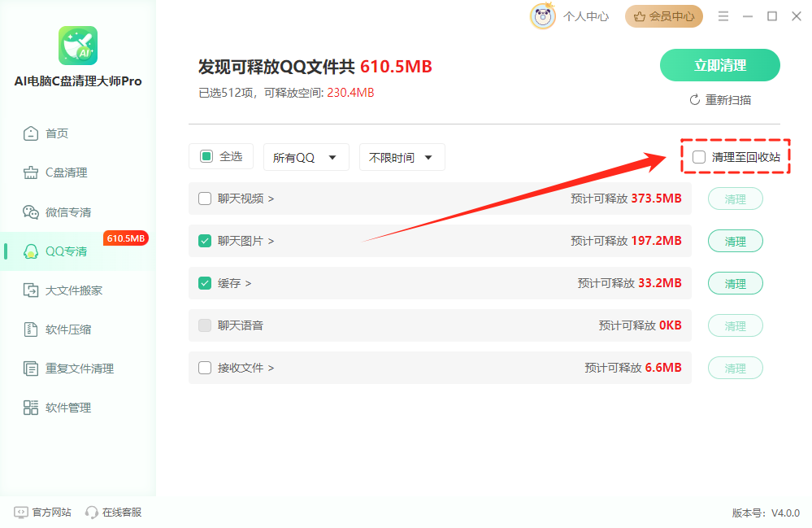Open 微信专清 in sidebar
This screenshot has width=812, height=528.
pyautogui.click(x=68, y=212)
